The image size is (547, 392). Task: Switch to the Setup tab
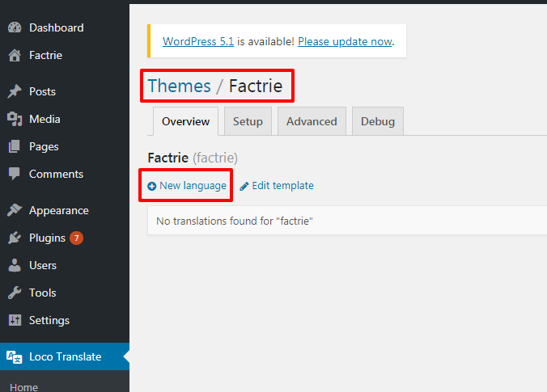coord(248,121)
